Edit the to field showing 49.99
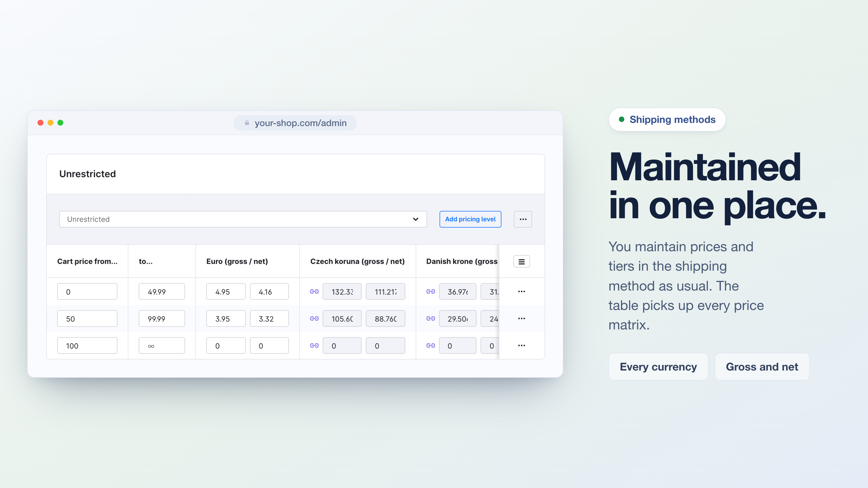Image resolution: width=868 pixels, height=488 pixels. (x=162, y=292)
